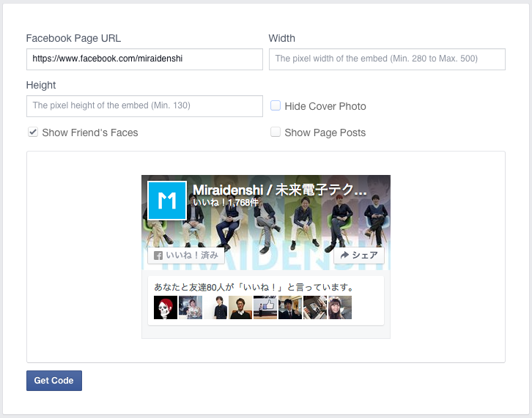Open the Miraidenshi page title link

280,190
